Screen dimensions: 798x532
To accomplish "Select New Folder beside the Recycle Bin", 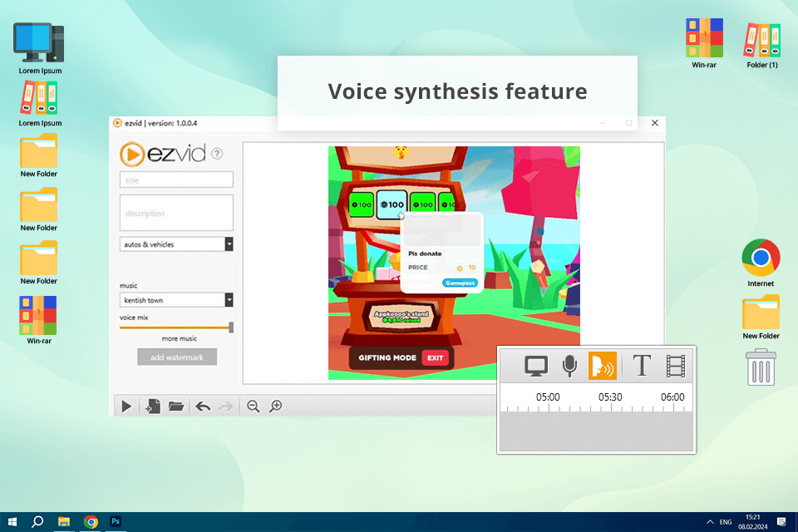I will [761, 318].
